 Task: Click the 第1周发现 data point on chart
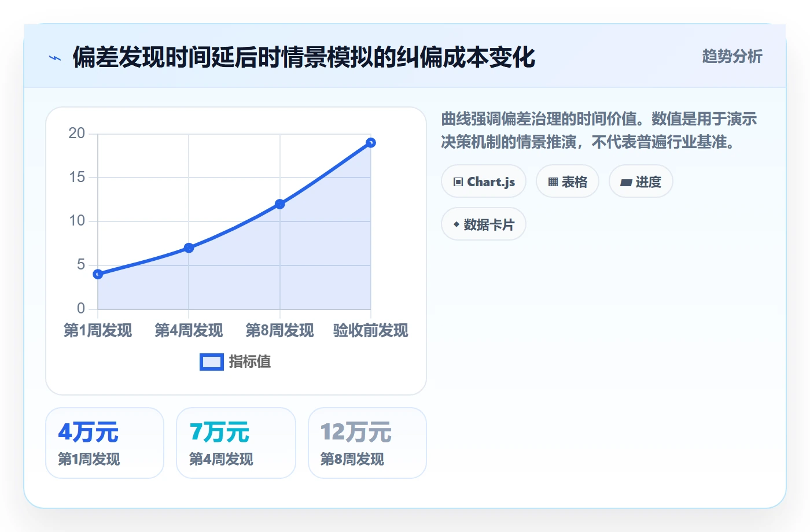point(98,274)
